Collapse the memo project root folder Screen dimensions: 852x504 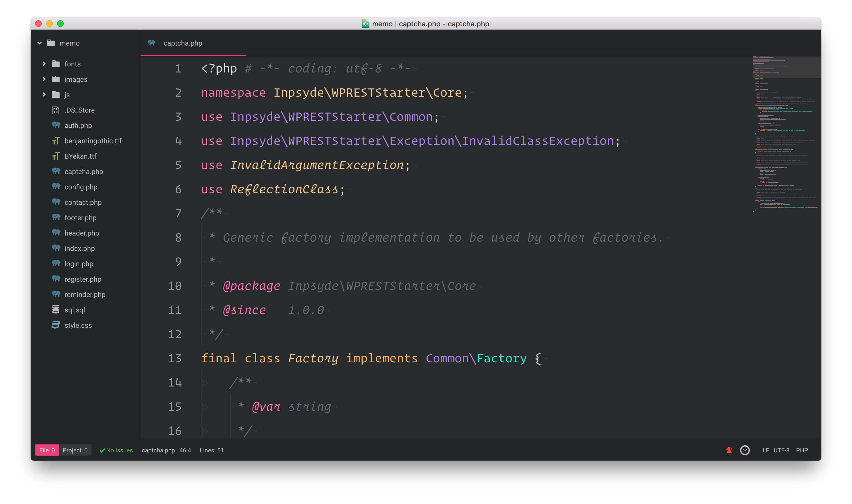40,43
